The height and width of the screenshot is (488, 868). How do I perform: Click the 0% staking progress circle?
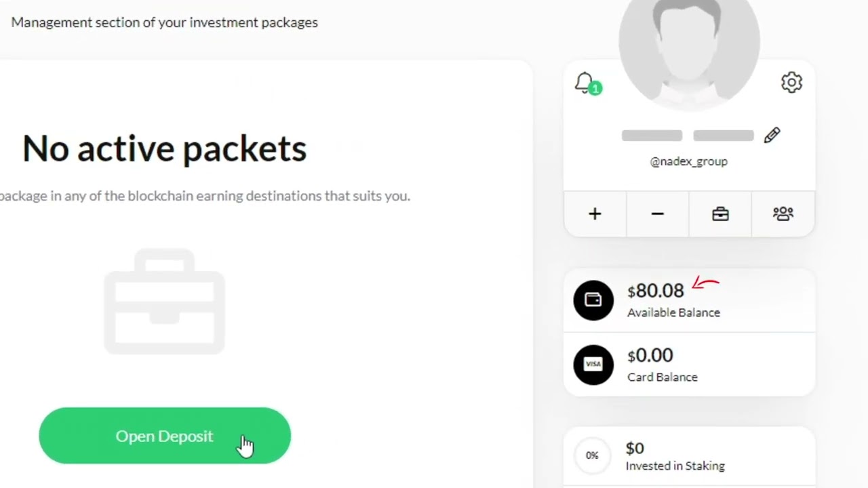click(x=592, y=455)
